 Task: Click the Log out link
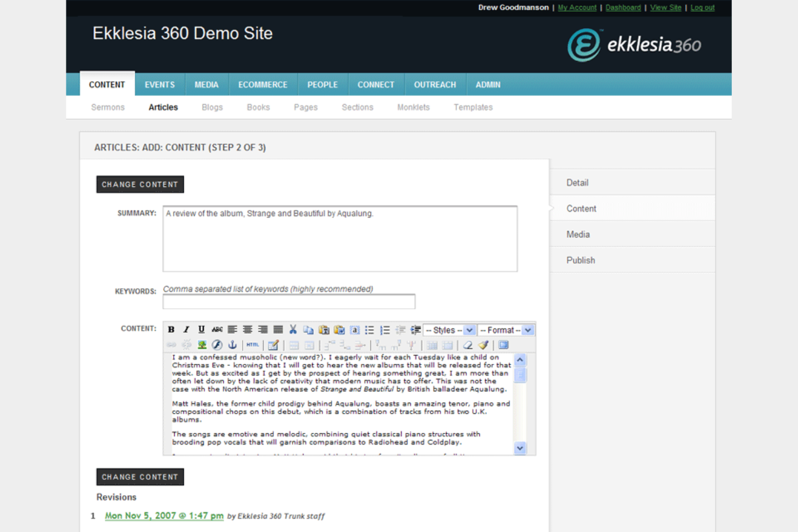pyautogui.click(x=703, y=8)
